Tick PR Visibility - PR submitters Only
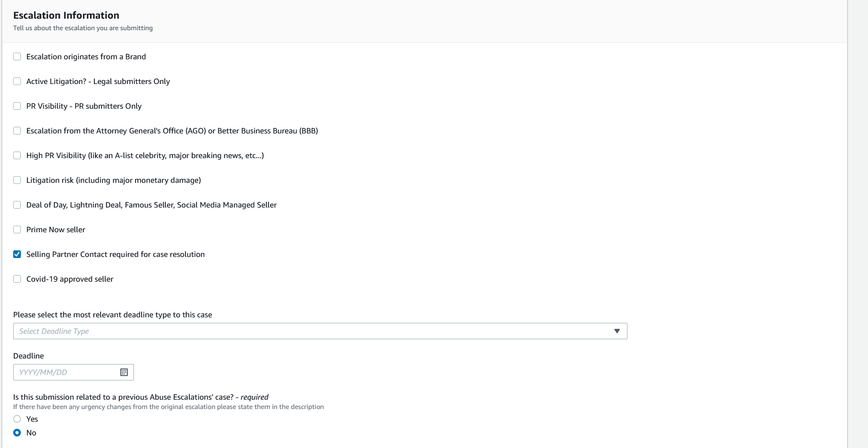 pos(17,106)
